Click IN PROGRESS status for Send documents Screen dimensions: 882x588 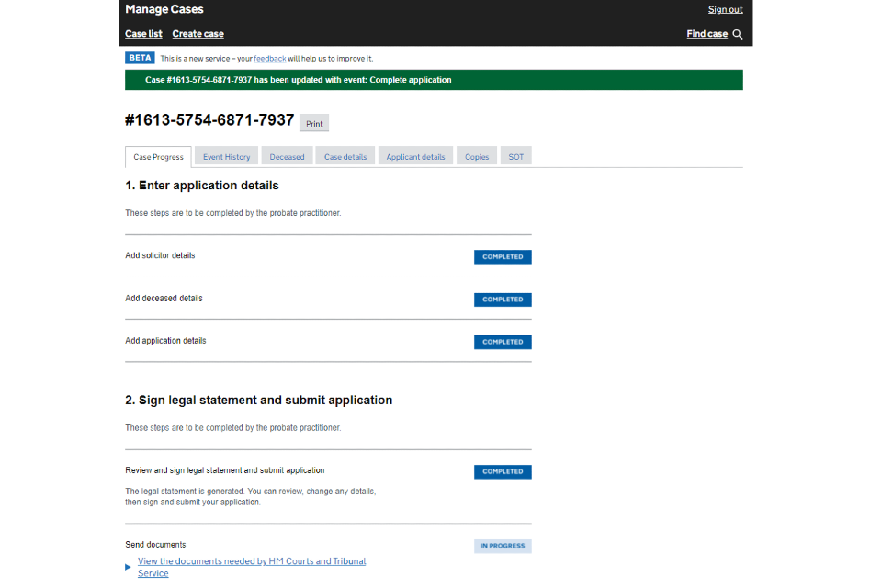tap(503, 546)
